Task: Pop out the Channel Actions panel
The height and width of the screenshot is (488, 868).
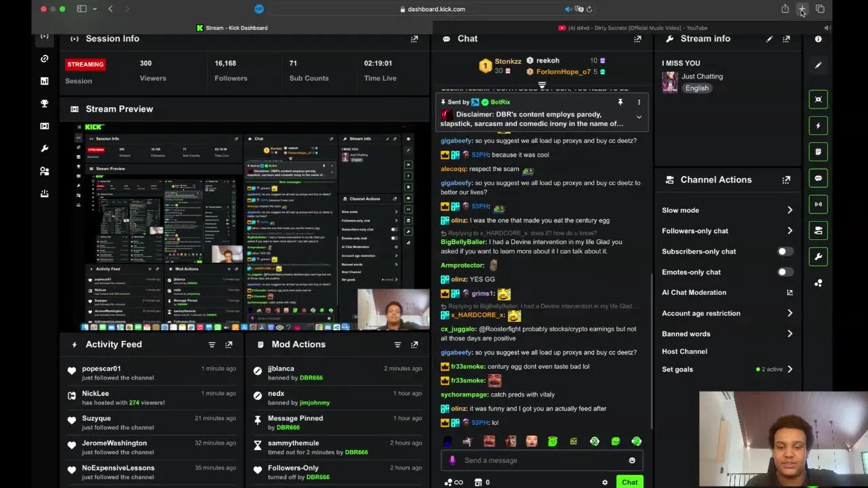Action: point(786,180)
